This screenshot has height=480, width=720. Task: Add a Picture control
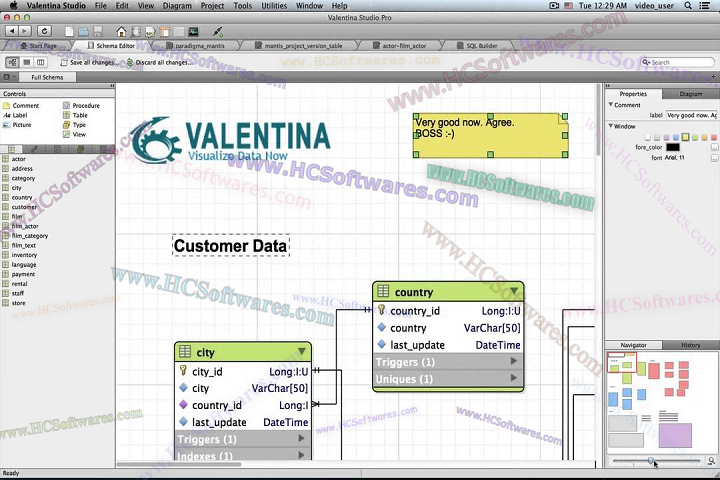[x=17, y=125]
